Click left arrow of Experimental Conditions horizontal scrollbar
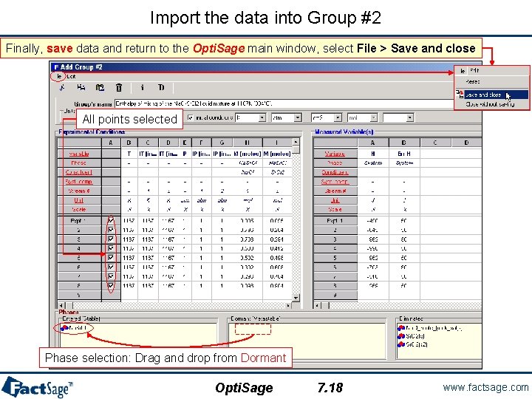This screenshot has height=399, width=532. pos(61,305)
